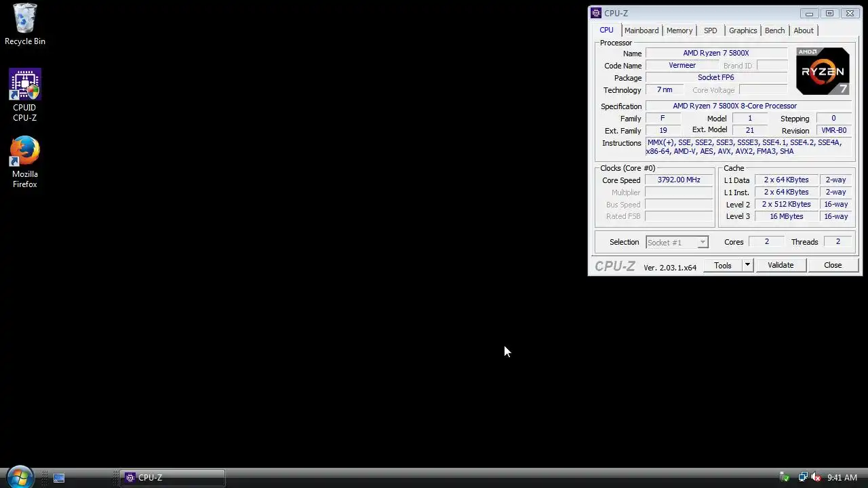
Task: Click the 7 nm technology value
Action: (665, 89)
